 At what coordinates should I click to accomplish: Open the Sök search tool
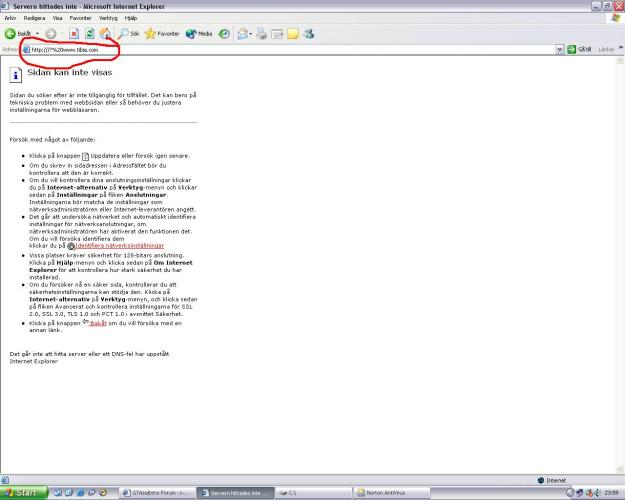129,34
